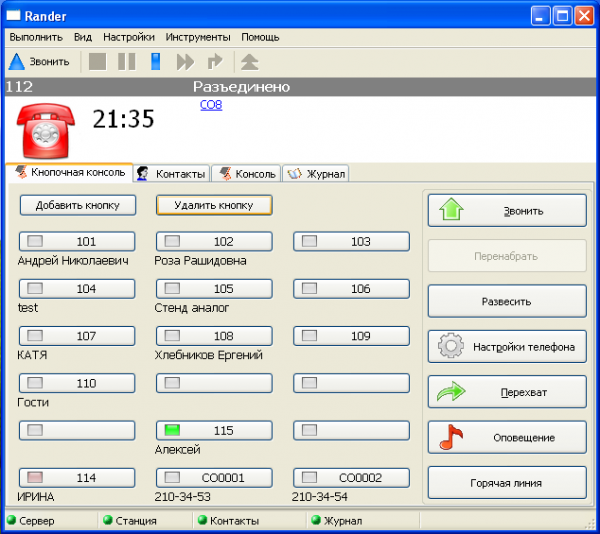Open the CO8 link
Image resolution: width=600 pixels, height=534 pixels.
[x=211, y=105]
